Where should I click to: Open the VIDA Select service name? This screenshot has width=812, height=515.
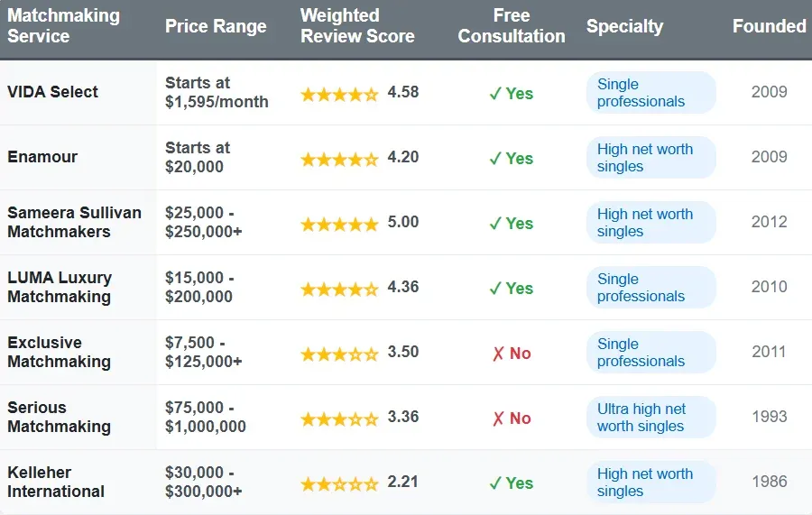[52, 92]
